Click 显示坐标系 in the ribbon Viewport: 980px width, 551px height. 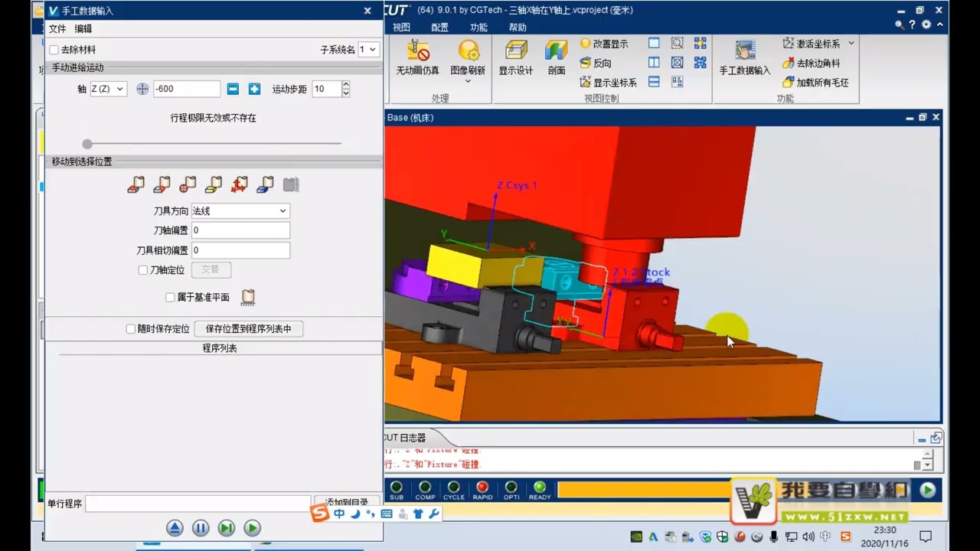[x=609, y=82]
